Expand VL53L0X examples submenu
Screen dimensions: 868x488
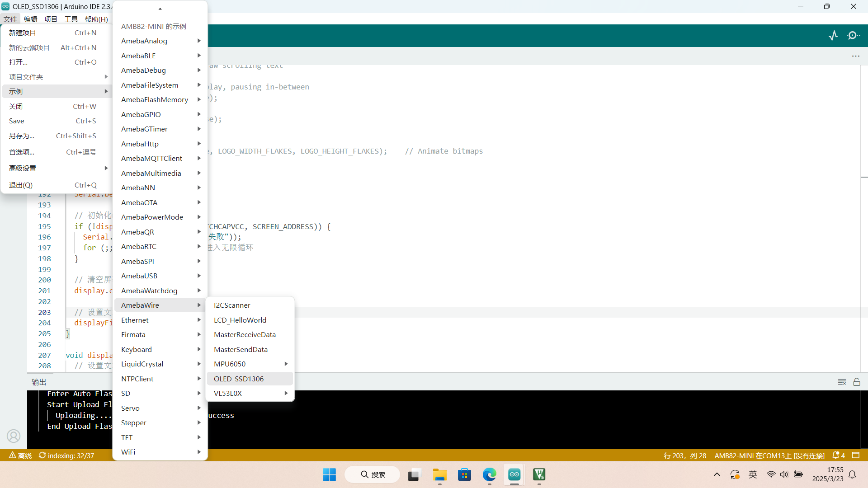(x=250, y=393)
